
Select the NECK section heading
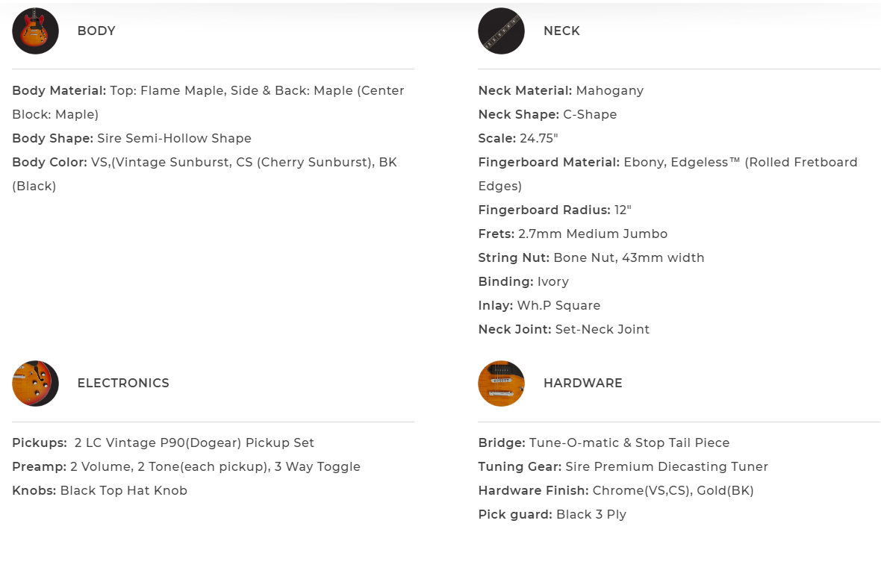tap(561, 31)
